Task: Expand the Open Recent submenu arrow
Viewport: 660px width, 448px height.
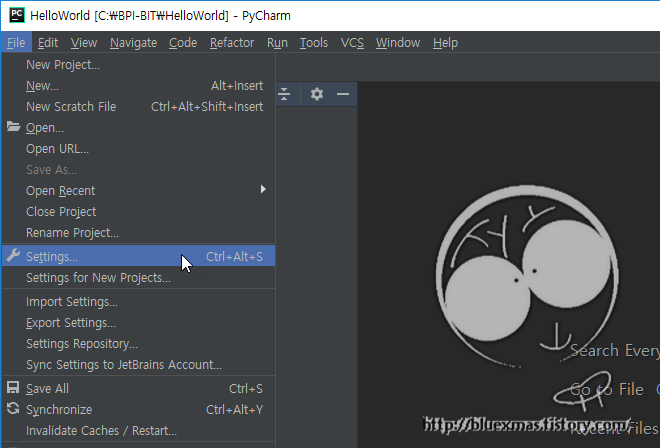Action: pos(263,189)
